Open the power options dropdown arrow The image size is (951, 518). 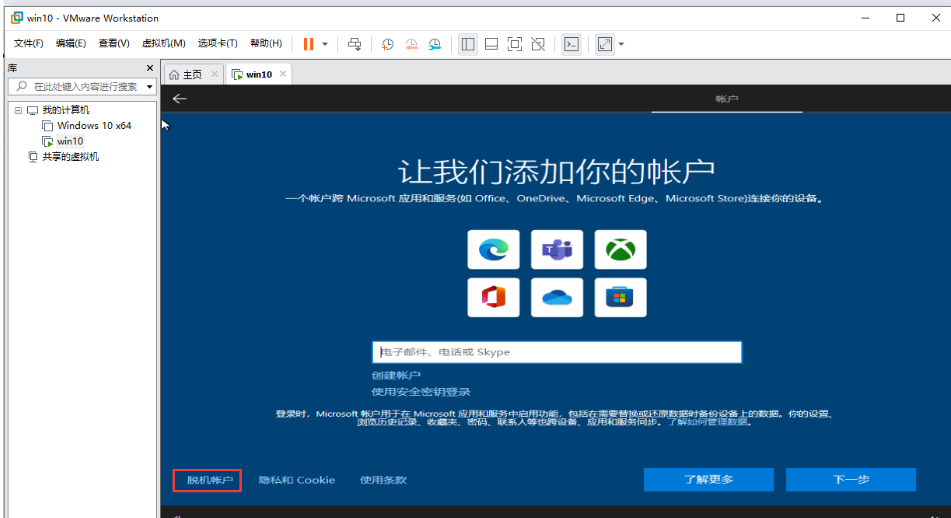[x=325, y=44]
